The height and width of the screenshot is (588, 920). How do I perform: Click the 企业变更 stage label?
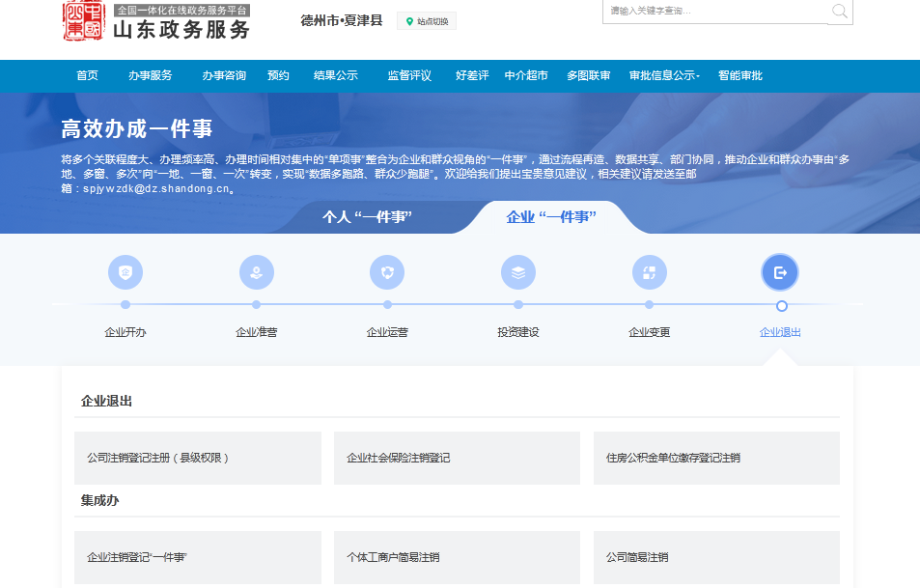tap(650, 332)
